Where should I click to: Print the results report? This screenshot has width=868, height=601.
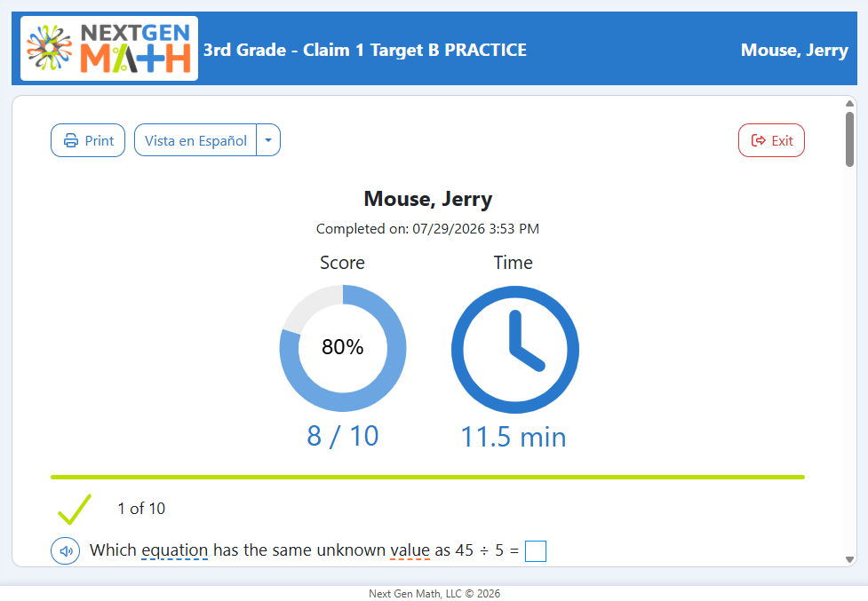tap(88, 140)
